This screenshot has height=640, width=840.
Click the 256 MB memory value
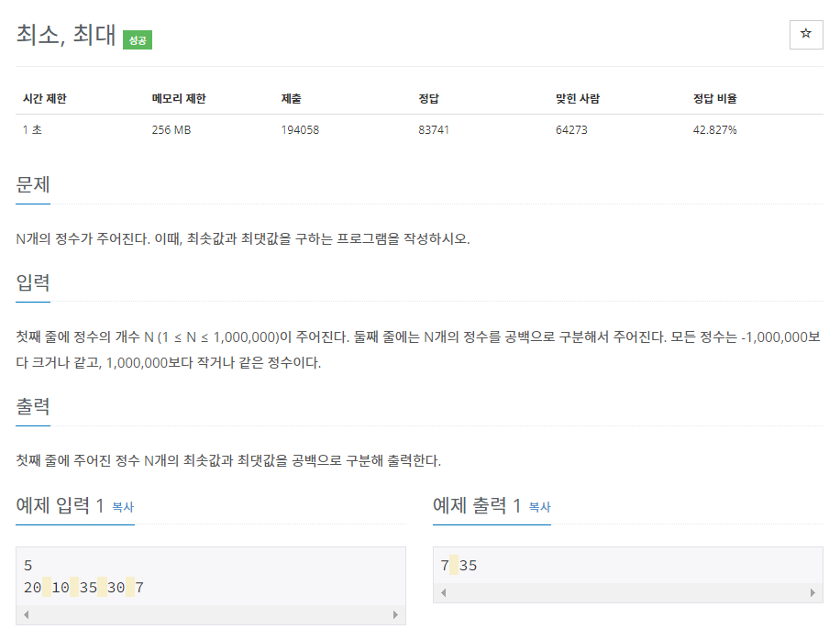pyautogui.click(x=171, y=129)
